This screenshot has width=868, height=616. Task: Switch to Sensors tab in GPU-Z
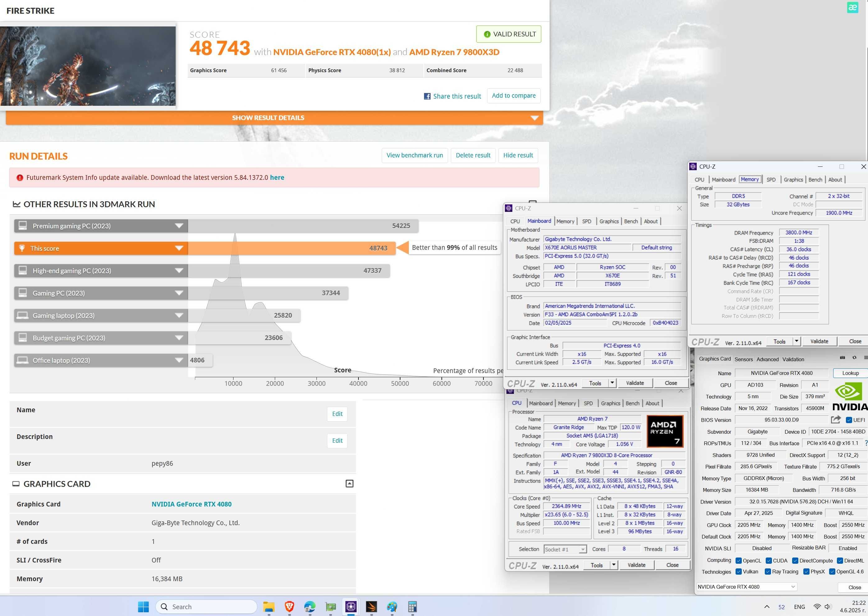coord(743,359)
